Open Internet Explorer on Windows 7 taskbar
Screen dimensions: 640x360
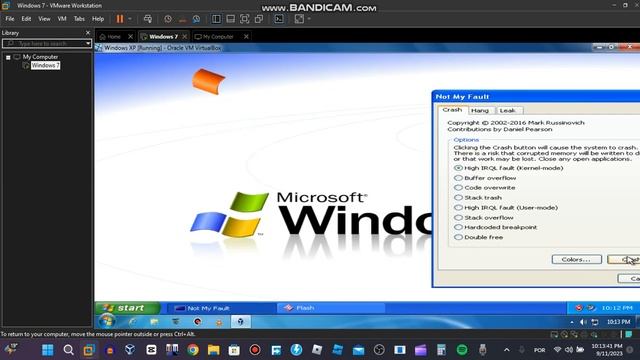tap(133, 322)
